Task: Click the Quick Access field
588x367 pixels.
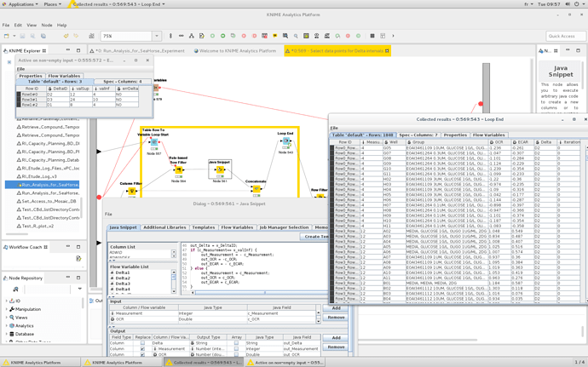Action: (x=566, y=36)
